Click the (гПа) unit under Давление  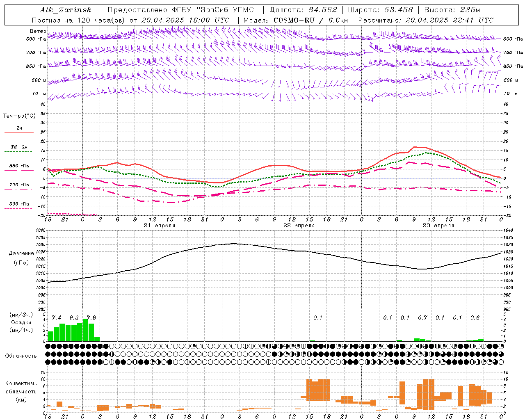21,263
